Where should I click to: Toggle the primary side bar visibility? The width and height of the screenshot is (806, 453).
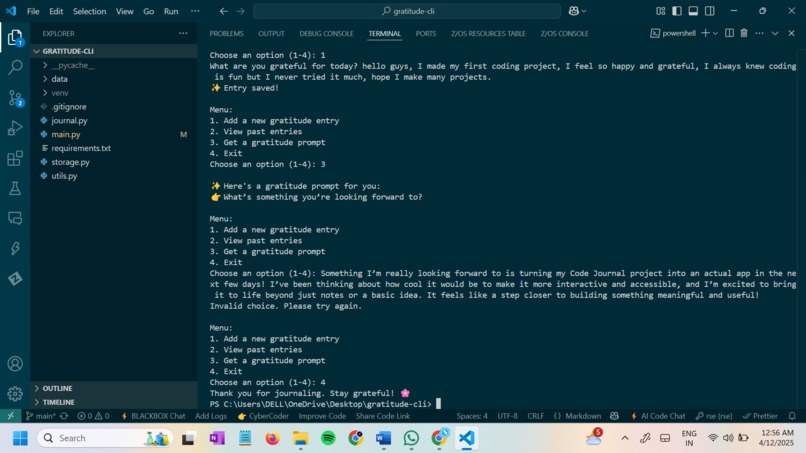677,11
